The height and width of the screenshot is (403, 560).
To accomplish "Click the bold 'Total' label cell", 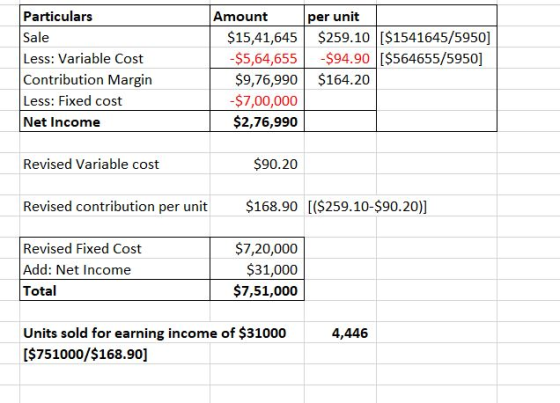I will click(115, 290).
